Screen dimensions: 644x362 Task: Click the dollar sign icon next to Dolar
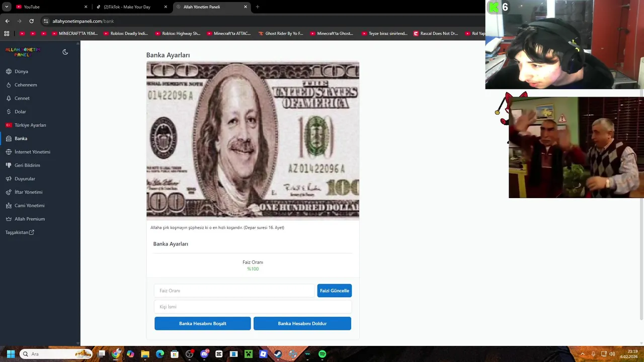(9, 112)
